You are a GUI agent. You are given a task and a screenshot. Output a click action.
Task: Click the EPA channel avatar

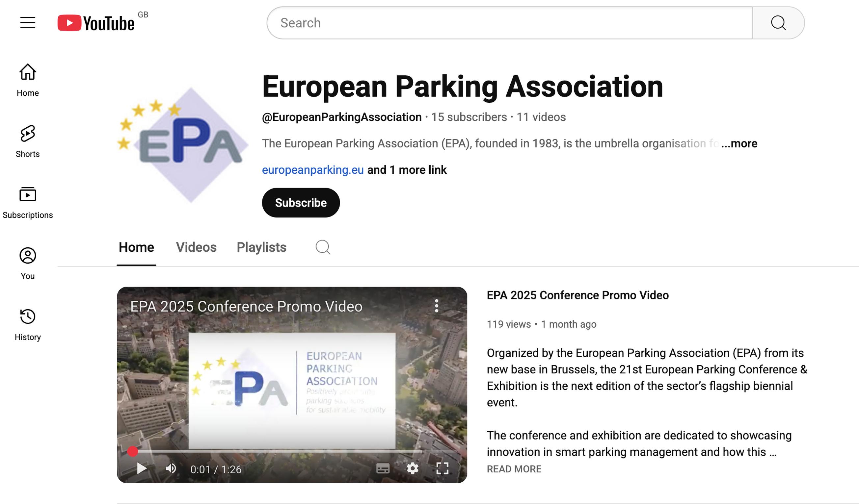183,145
